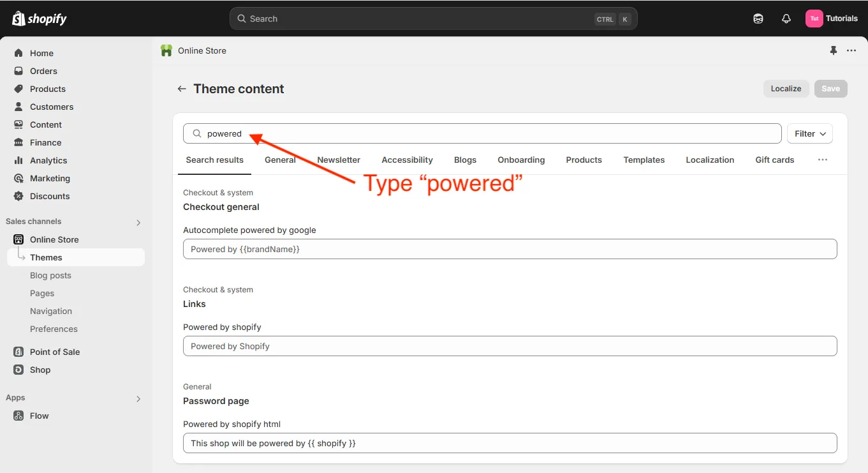Viewport: 868px width, 473px height.
Task: Expand the Apps section
Action: 138,398
